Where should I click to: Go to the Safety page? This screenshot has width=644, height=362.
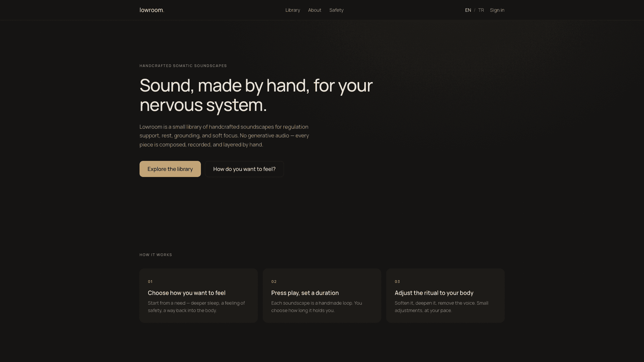click(x=336, y=10)
